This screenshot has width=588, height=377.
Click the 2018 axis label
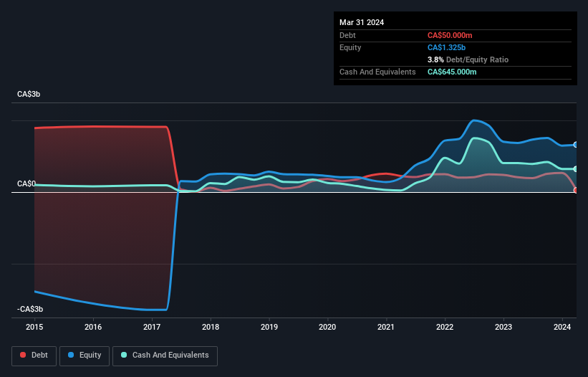(x=211, y=327)
